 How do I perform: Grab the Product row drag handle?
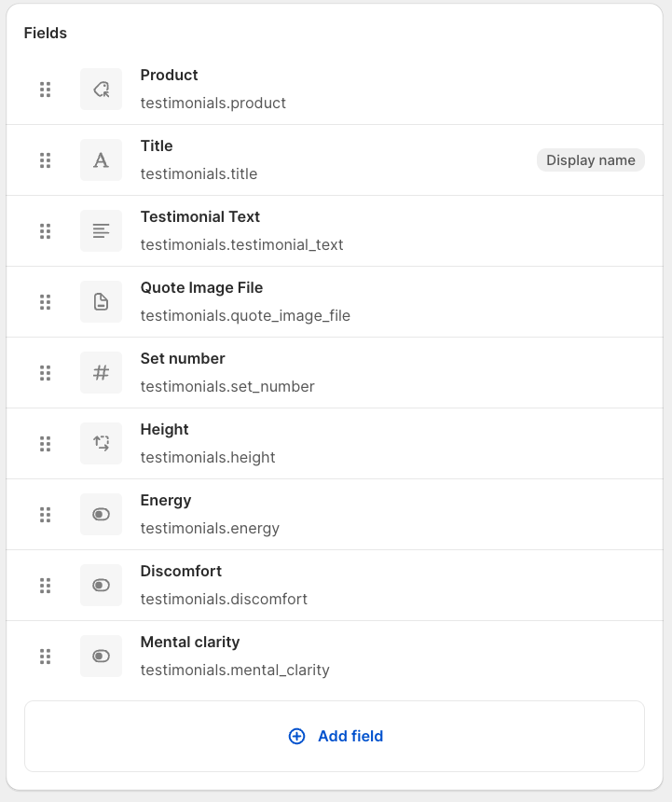pos(45,90)
